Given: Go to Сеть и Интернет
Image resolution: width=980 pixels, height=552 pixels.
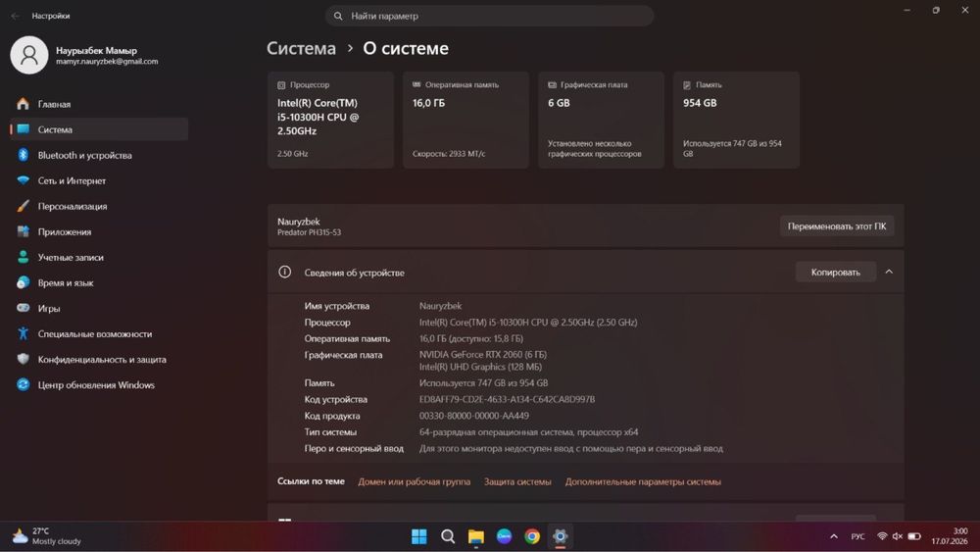Looking at the screenshot, I should click(x=99, y=180).
